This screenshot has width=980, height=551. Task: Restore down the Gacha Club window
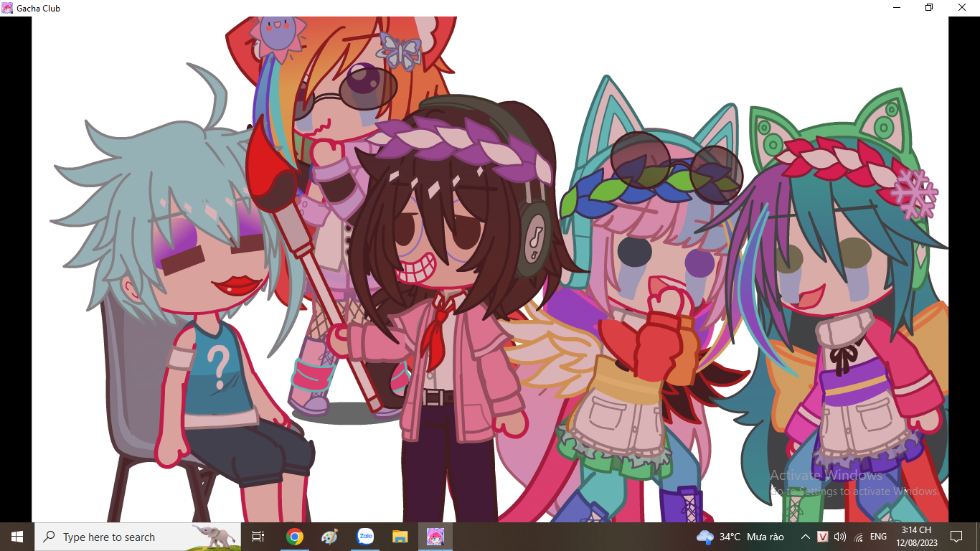point(930,8)
